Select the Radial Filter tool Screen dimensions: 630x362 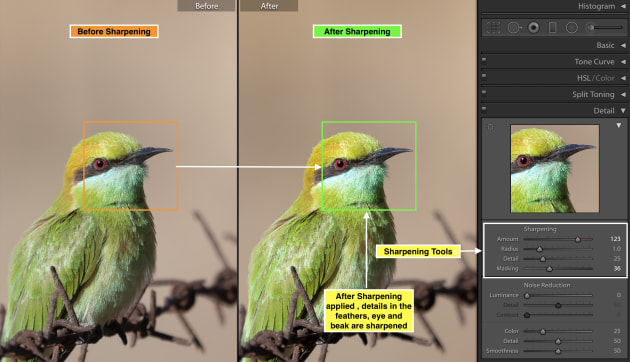pos(571,28)
